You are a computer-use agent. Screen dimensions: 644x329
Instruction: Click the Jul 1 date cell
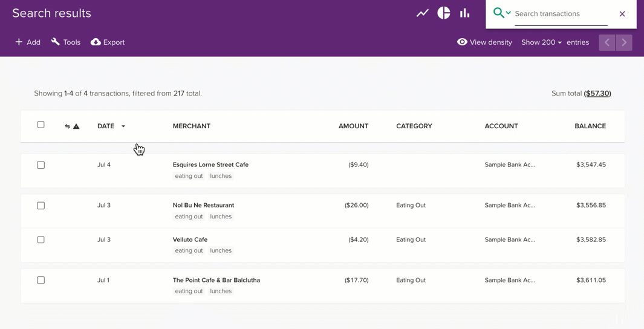(103, 280)
